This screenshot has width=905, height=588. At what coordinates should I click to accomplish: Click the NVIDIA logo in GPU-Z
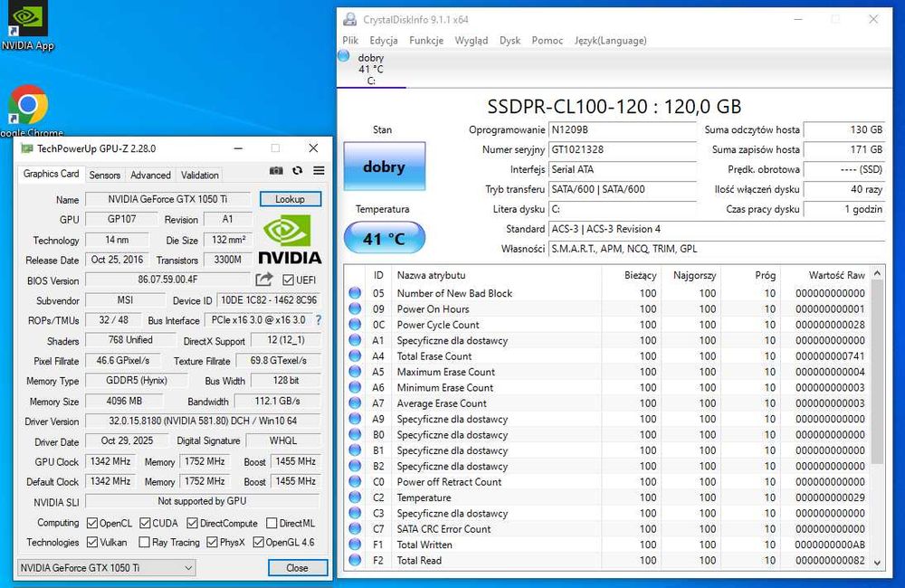click(290, 240)
